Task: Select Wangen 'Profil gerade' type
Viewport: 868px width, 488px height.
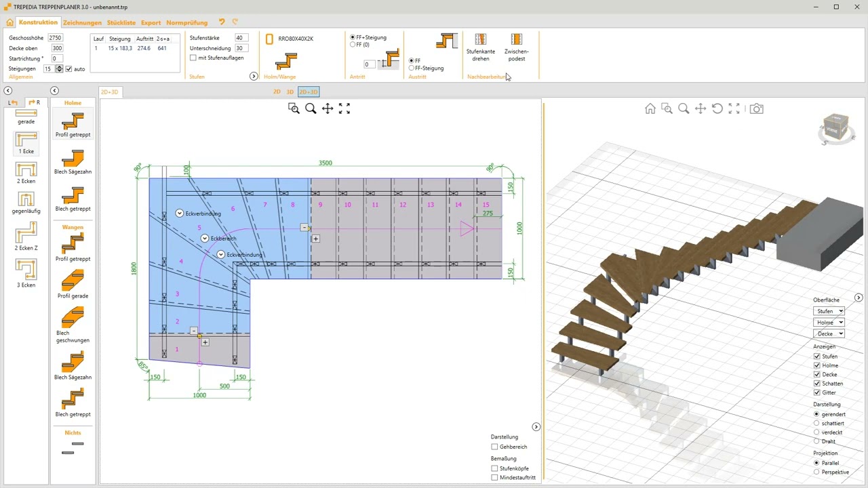Action: [x=73, y=285]
